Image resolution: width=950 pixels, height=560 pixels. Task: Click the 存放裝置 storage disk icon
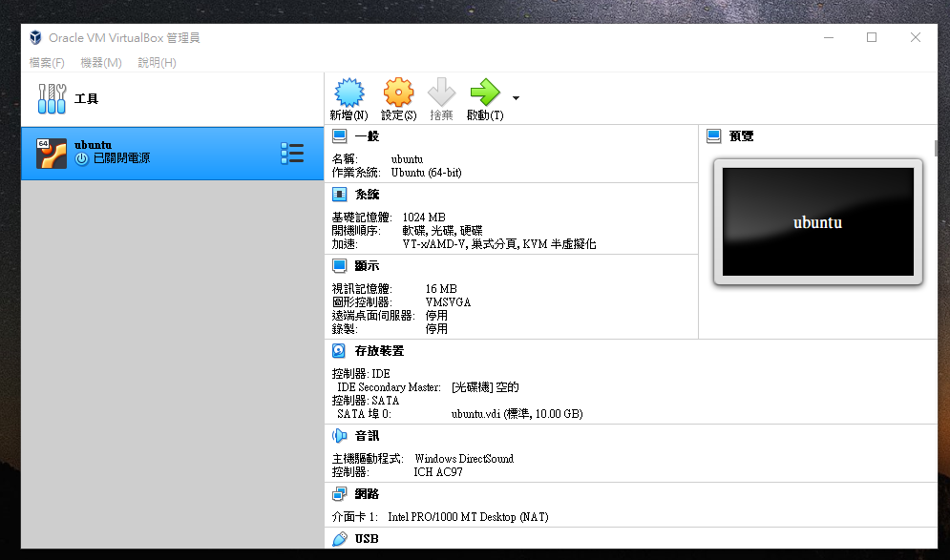click(339, 350)
